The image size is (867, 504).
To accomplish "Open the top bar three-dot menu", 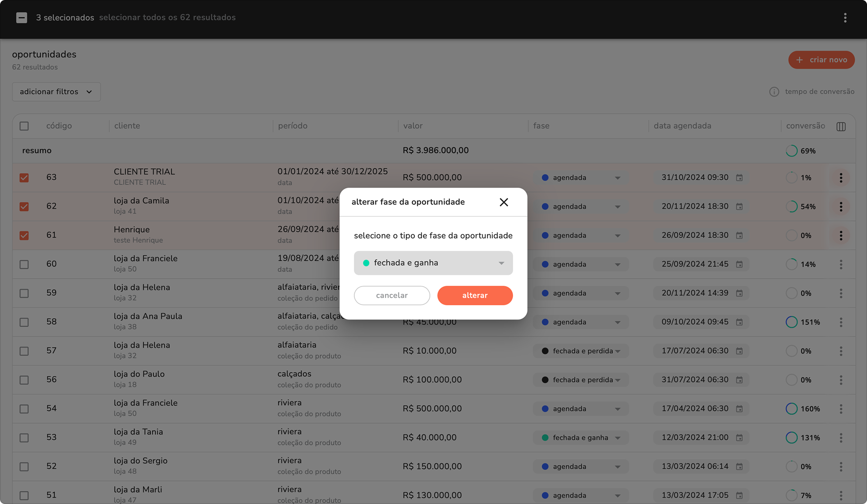I will [x=845, y=18].
